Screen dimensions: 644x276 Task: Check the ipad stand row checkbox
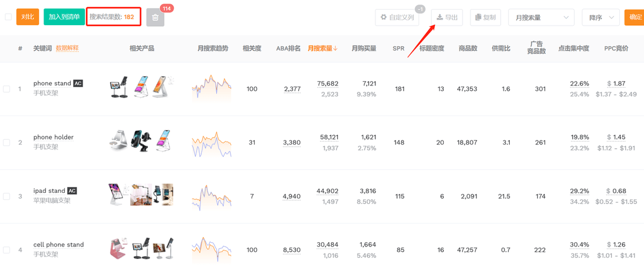[6, 196]
